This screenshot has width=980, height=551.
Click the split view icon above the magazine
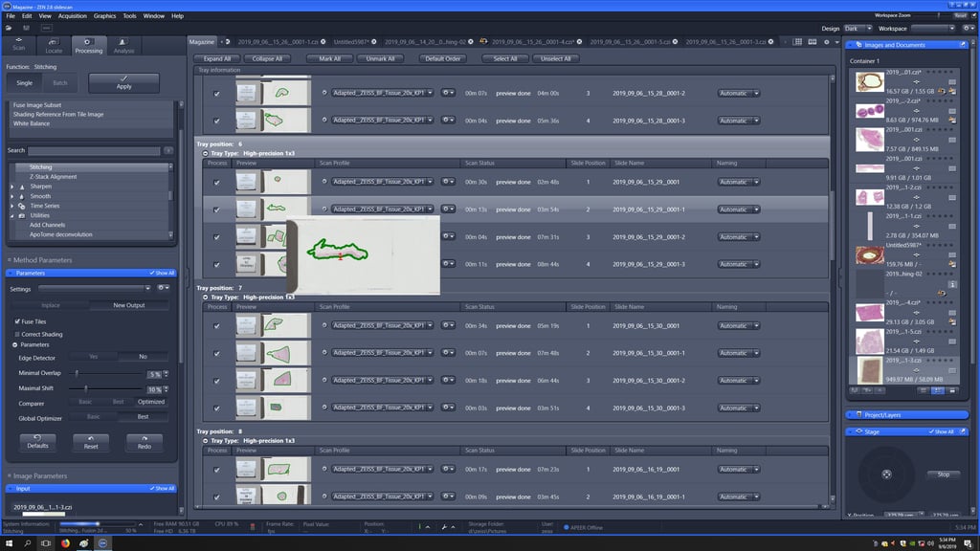[x=812, y=42]
